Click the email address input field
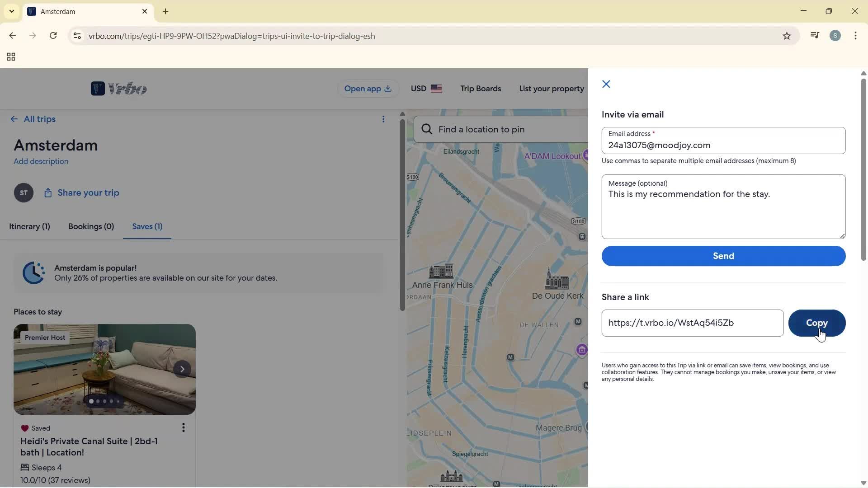868x488 pixels. coord(723,145)
